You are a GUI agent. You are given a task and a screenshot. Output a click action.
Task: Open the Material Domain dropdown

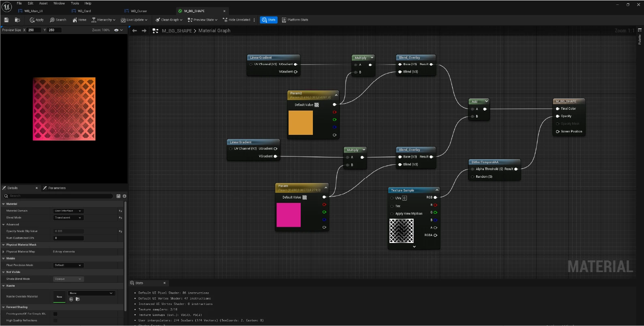(x=68, y=211)
